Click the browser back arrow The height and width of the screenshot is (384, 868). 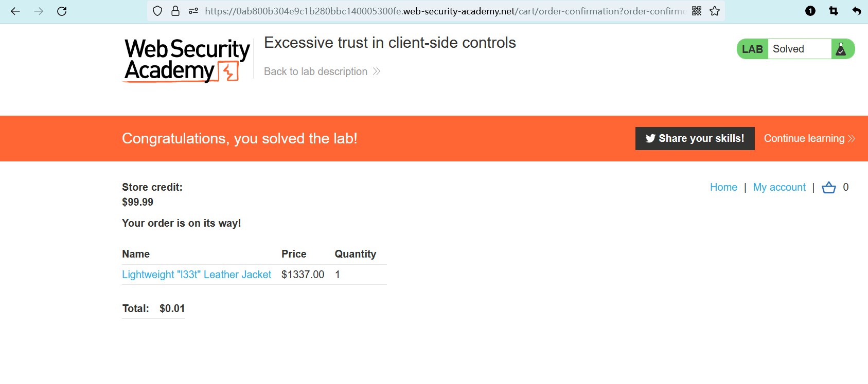point(15,11)
